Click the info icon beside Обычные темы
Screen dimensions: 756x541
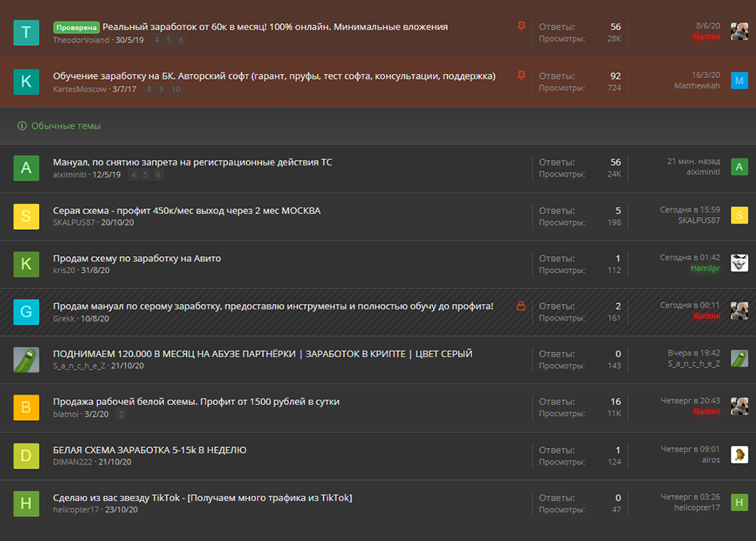pos(22,126)
